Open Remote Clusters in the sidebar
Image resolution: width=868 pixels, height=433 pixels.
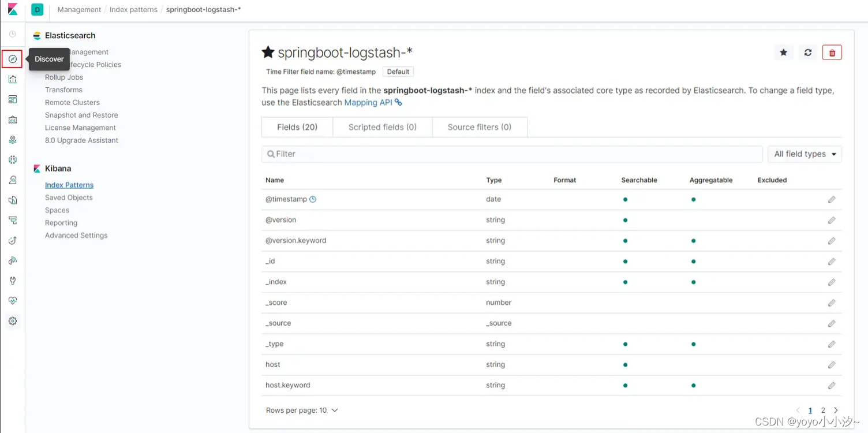pos(72,103)
